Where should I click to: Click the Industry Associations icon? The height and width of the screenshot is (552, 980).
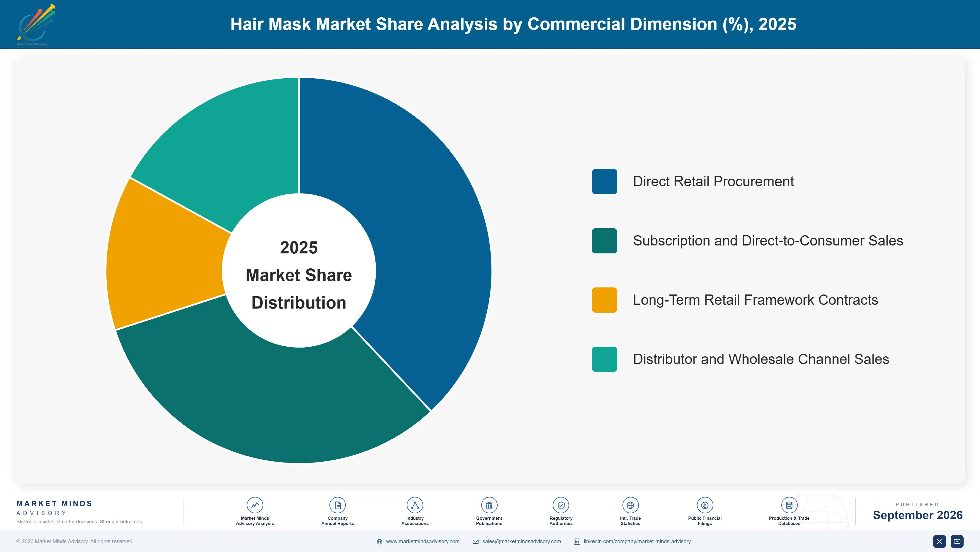[x=415, y=505]
